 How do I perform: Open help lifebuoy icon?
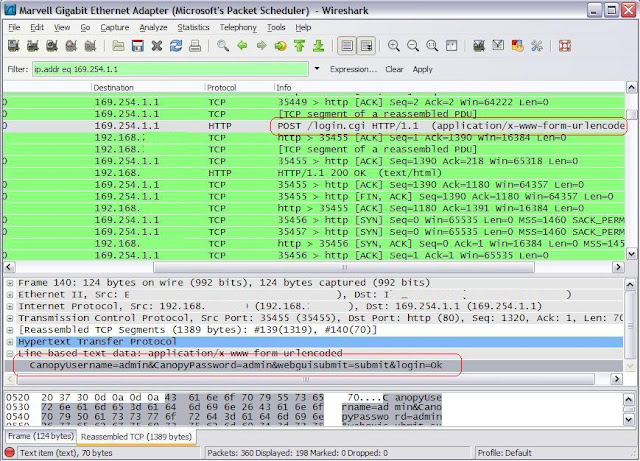click(565, 46)
